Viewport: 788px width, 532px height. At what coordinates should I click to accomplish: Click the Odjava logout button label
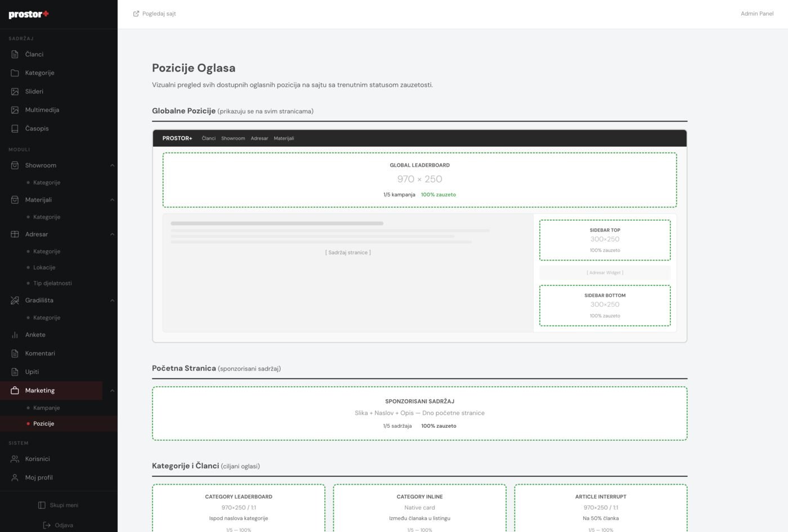(64, 525)
